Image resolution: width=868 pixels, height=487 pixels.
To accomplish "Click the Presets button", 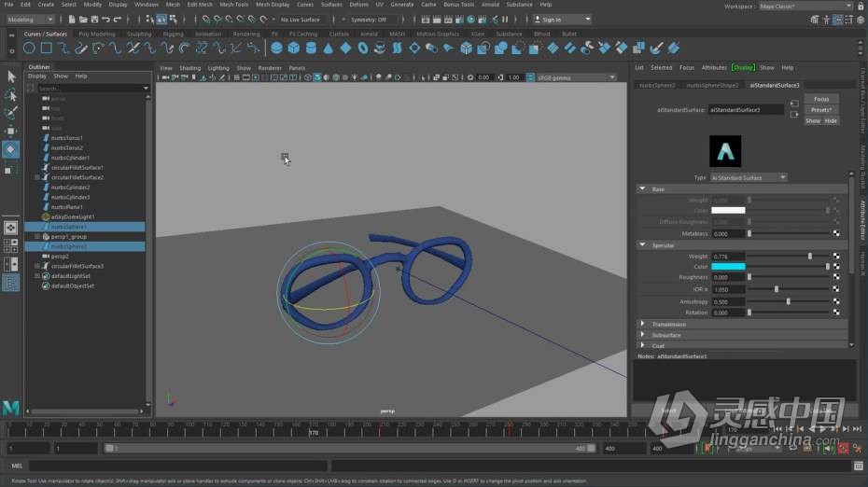I will (x=821, y=109).
